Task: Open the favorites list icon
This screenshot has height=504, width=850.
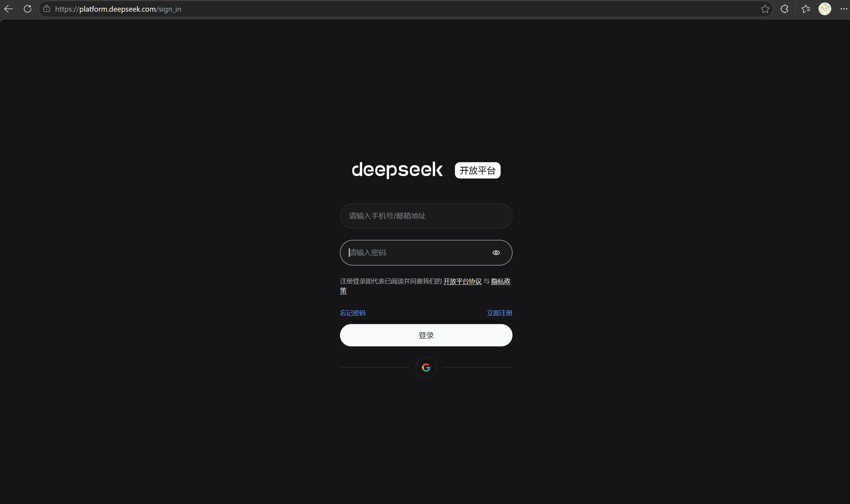Action: click(805, 9)
